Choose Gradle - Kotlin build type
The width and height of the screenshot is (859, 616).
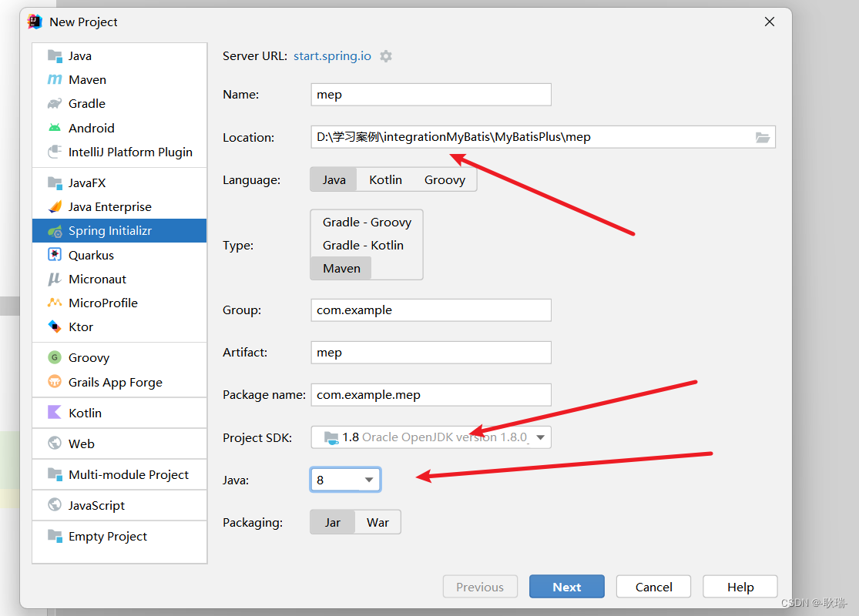(x=363, y=246)
